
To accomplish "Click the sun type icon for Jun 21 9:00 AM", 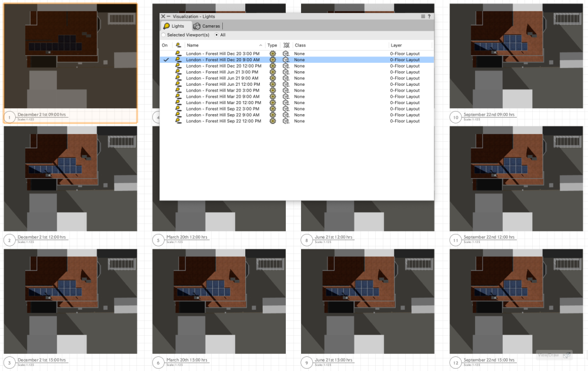I will point(272,78).
